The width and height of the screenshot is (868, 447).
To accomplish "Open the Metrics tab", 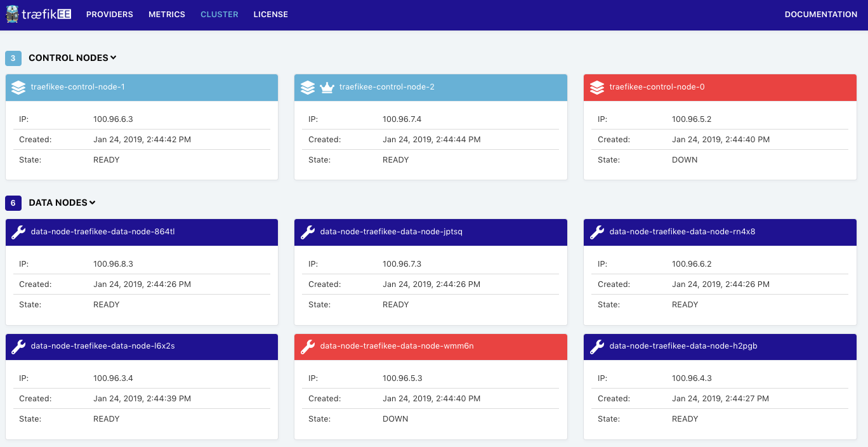I will pyautogui.click(x=167, y=14).
